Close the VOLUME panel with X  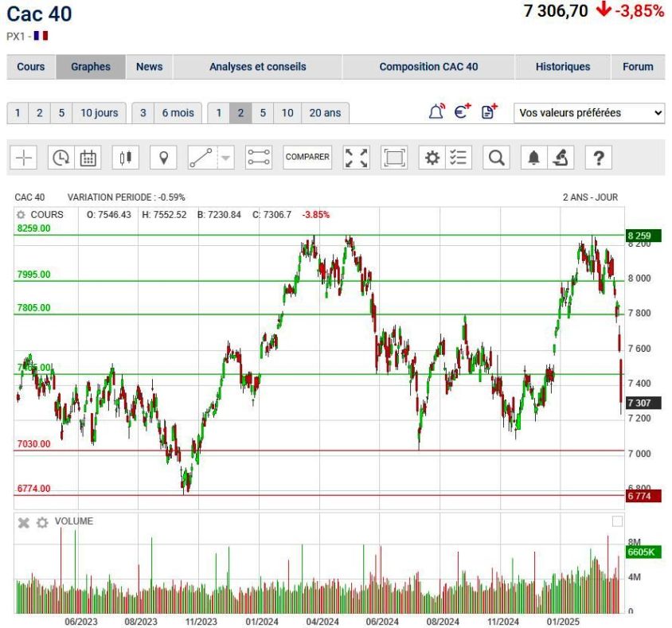click(24, 523)
